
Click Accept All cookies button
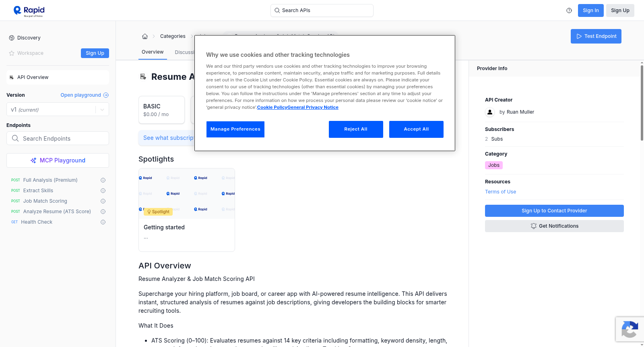(x=416, y=129)
